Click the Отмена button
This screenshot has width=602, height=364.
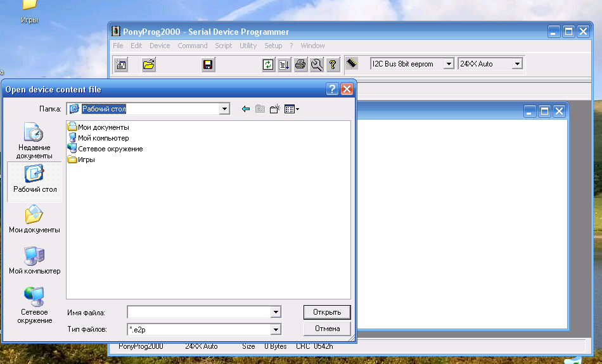327,329
